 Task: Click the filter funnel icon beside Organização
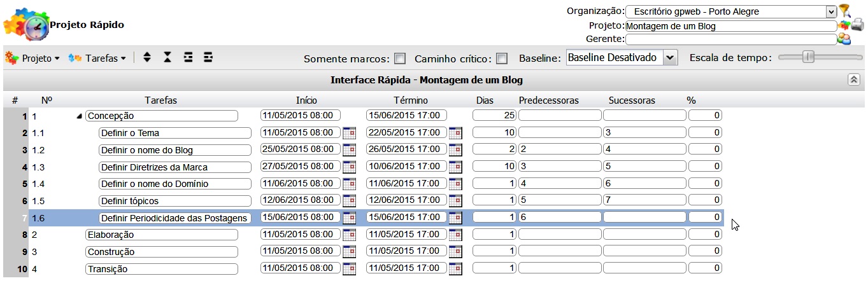[x=844, y=10]
